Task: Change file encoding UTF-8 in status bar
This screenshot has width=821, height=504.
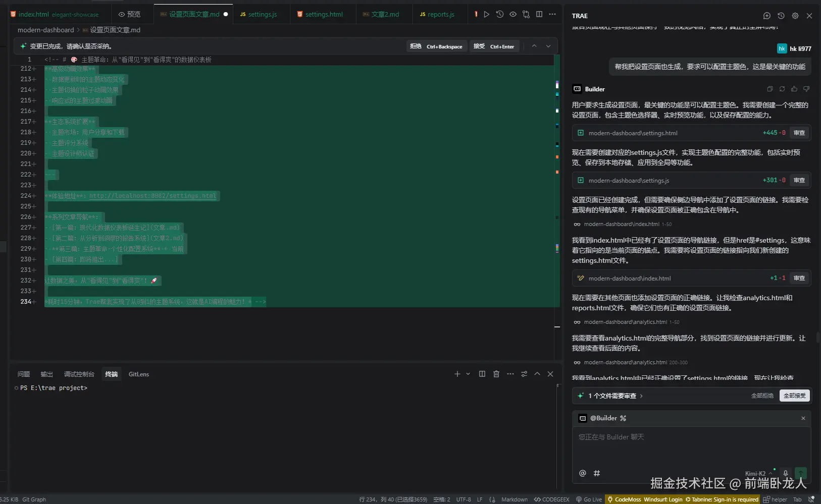Action: pos(464,499)
